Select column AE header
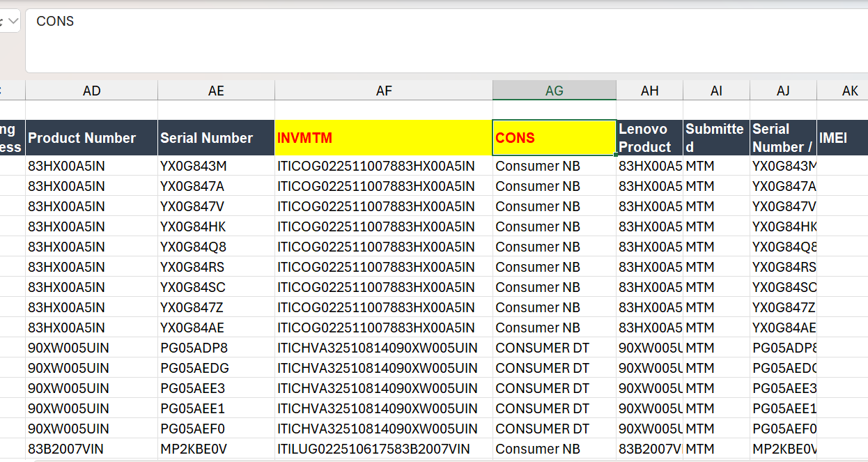The image size is (868, 462). (216, 91)
